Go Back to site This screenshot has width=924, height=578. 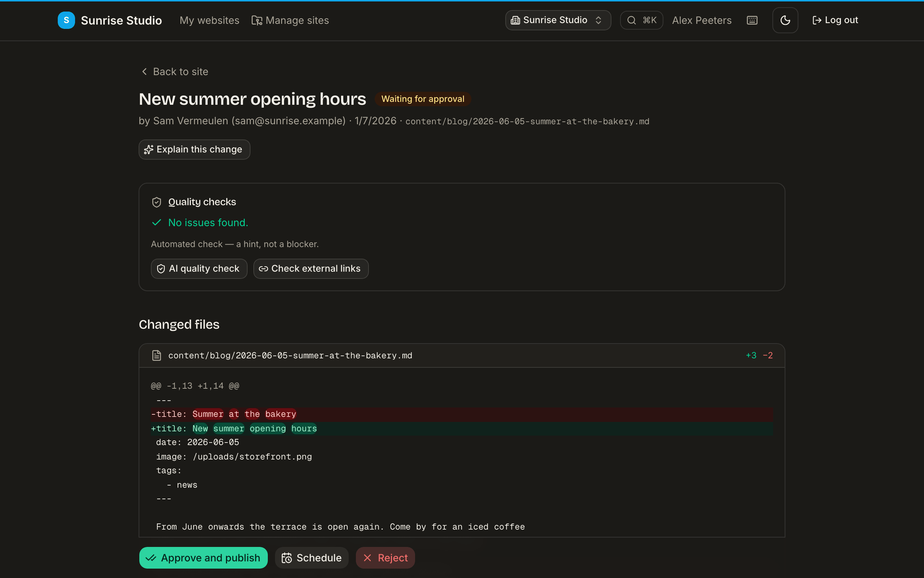(175, 72)
